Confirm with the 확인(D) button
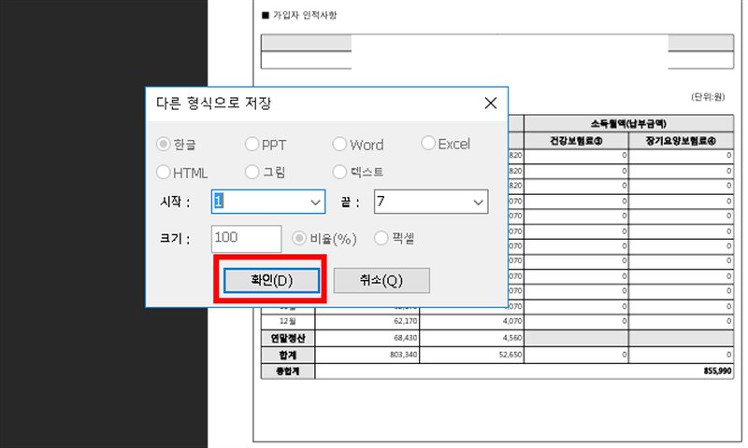The height and width of the screenshot is (448, 748). pos(271,280)
